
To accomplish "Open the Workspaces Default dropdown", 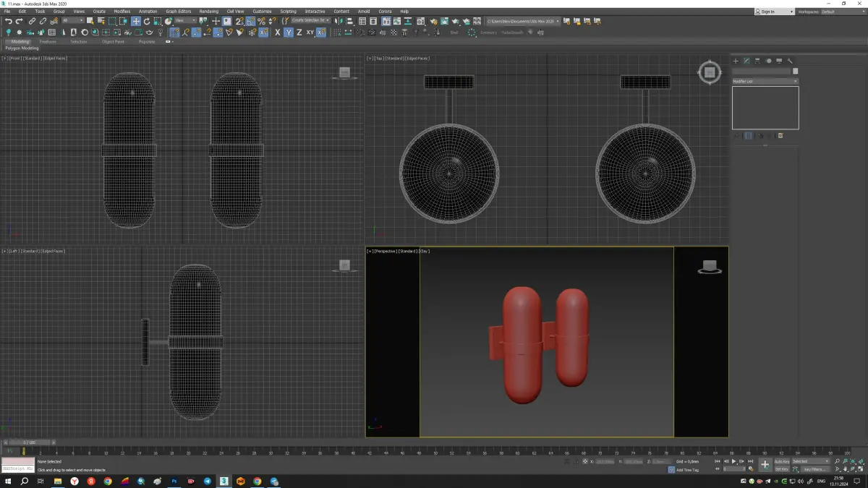I will click(x=843, y=12).
